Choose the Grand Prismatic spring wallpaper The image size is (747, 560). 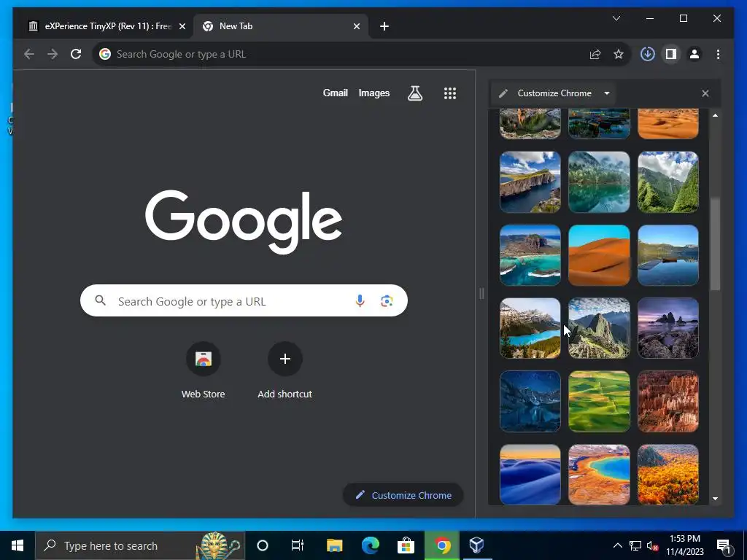[599, 474]
